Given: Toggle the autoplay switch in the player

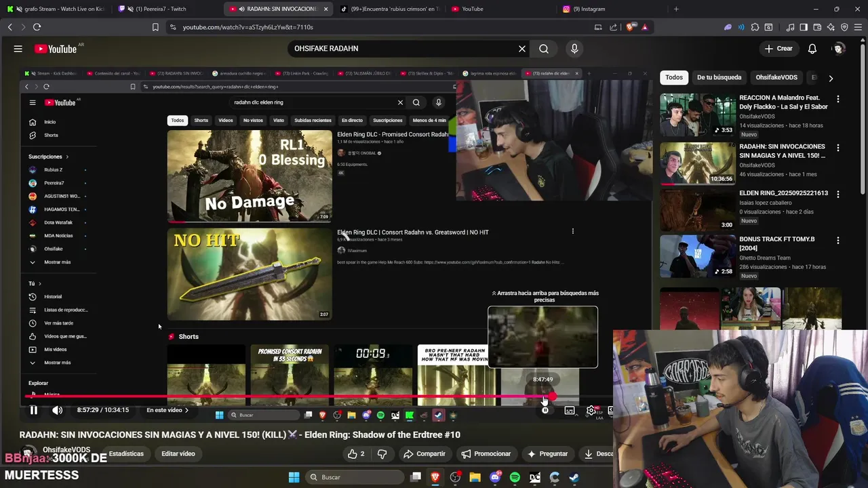Looking at the screenshot, I should 545,410.
